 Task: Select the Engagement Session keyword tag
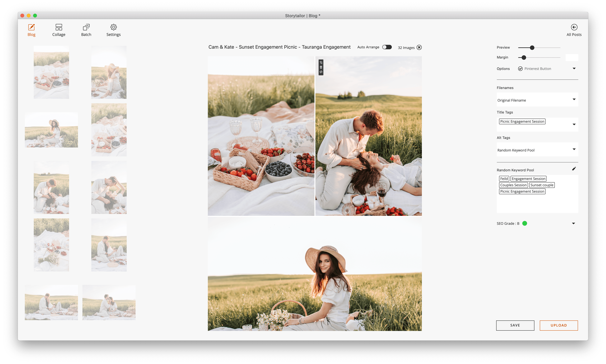(x=528, y=179)
